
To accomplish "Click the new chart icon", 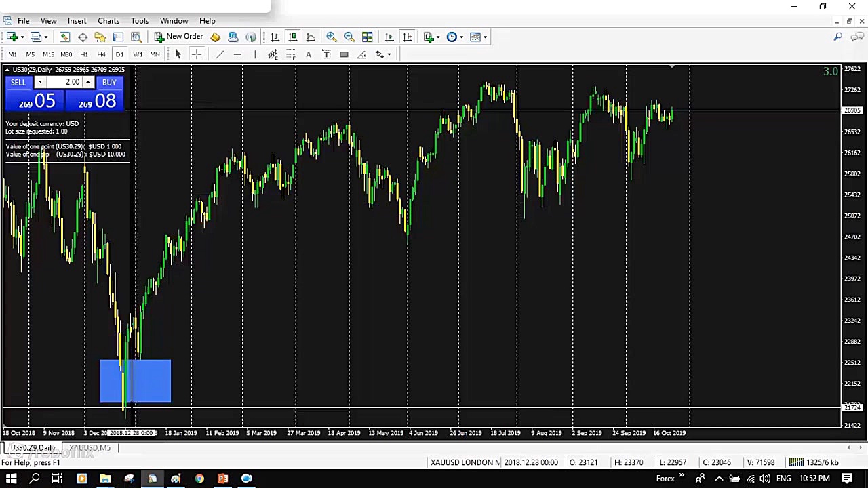I will coord(12,37).
